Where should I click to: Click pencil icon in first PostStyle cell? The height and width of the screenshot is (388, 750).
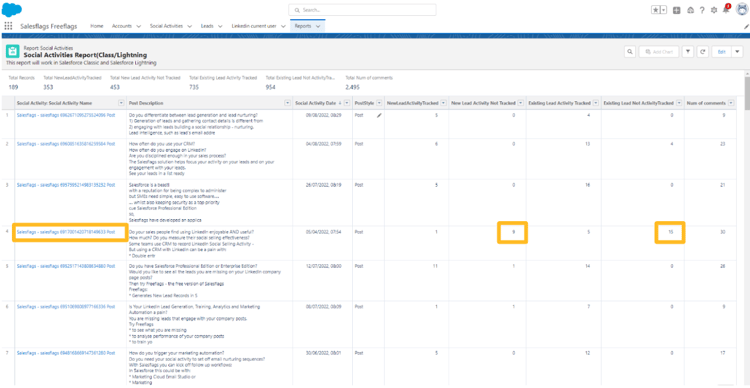coord(379,115)
